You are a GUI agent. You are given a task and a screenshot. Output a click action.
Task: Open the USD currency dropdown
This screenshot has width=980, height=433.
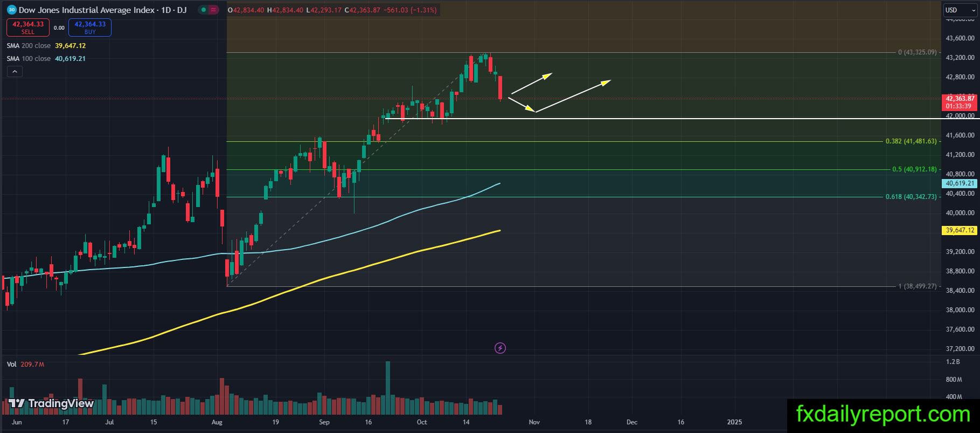click(x=959, y=10)
